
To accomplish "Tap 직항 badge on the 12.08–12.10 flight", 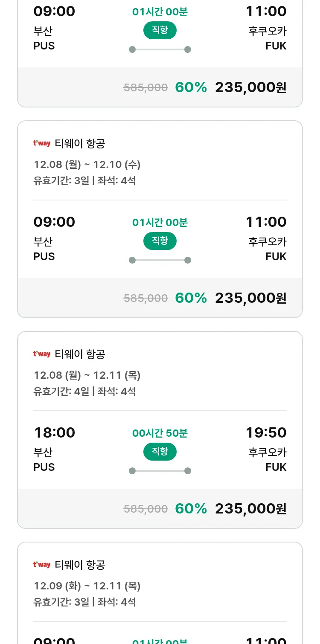I will coord(160,241).
